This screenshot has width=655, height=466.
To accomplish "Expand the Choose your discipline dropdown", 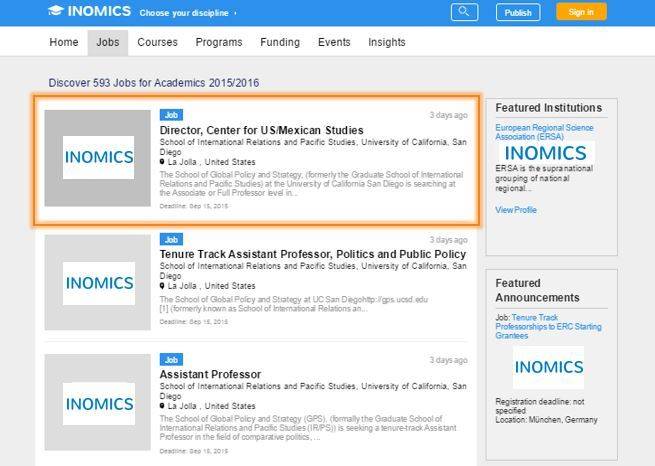I will (188, 13).
